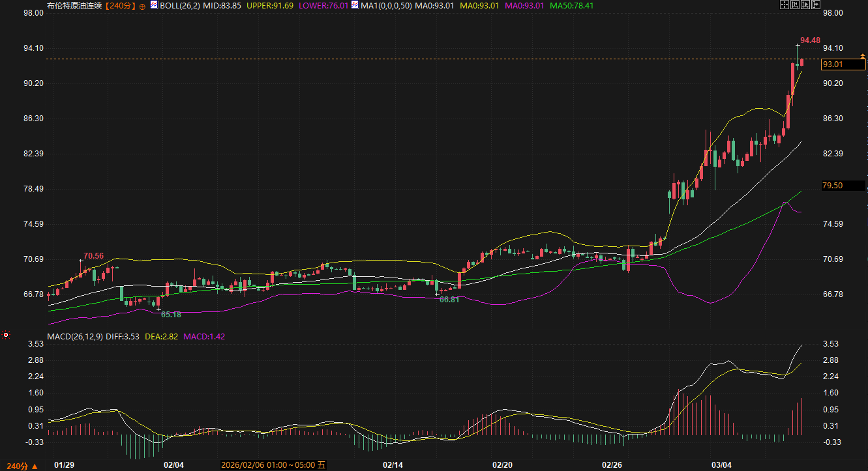Click the red sun icon left of MACD

click(x=6, y=335)
